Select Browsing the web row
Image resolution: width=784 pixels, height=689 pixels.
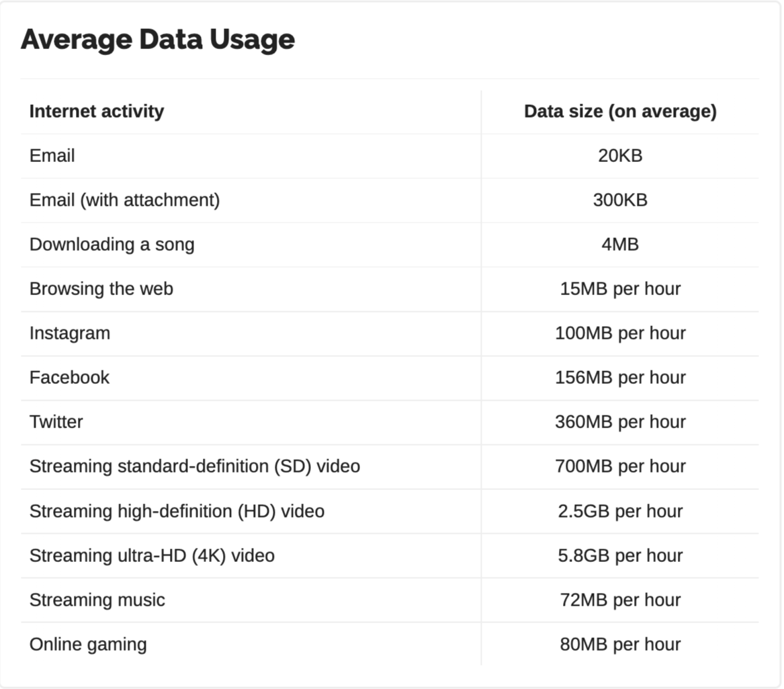pos(390,289)
